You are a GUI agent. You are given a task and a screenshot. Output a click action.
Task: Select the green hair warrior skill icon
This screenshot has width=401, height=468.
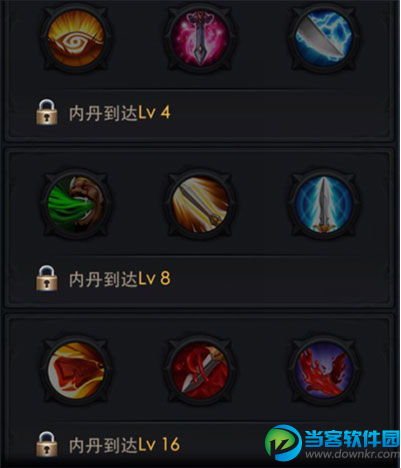[76, 204]
